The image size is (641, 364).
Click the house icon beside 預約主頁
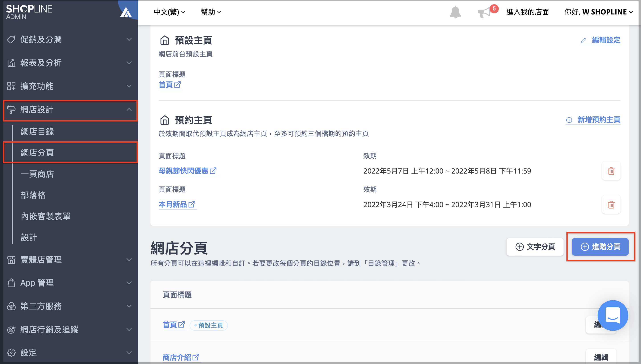tap(164, 120)
